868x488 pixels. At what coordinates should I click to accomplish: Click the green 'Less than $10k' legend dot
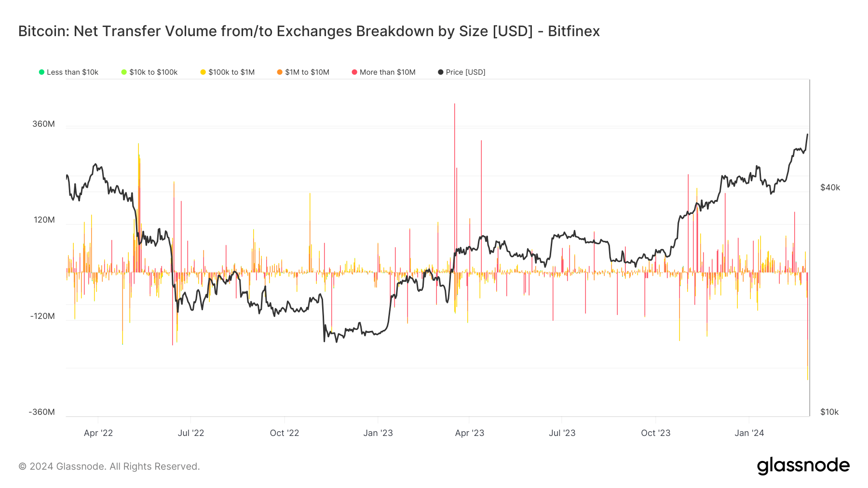(41, 72)
